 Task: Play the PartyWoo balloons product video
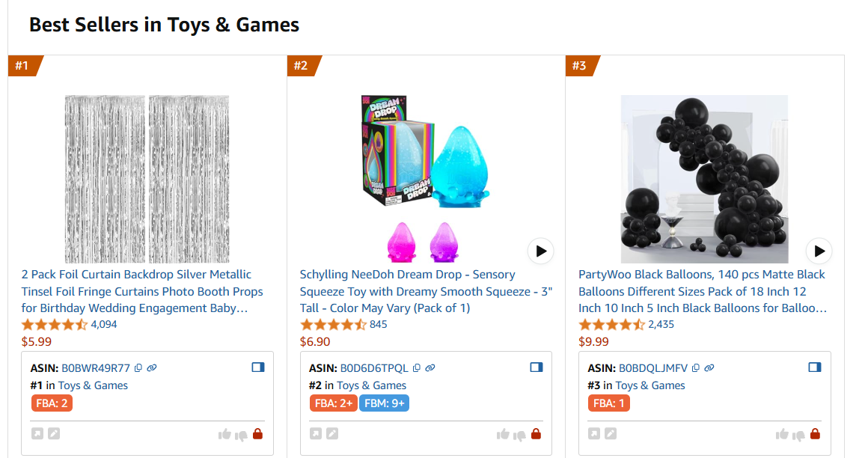pyautogui.click(x=819, y=251)
